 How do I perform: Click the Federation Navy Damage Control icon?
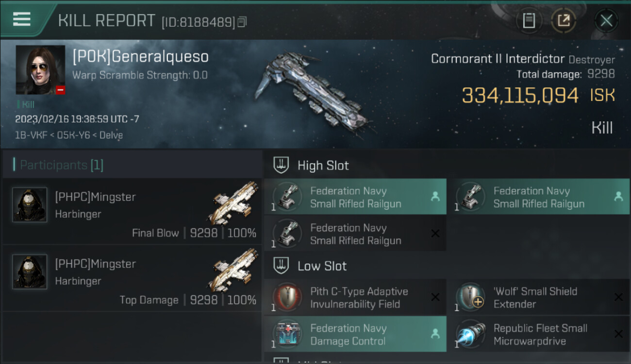[287, 334]
